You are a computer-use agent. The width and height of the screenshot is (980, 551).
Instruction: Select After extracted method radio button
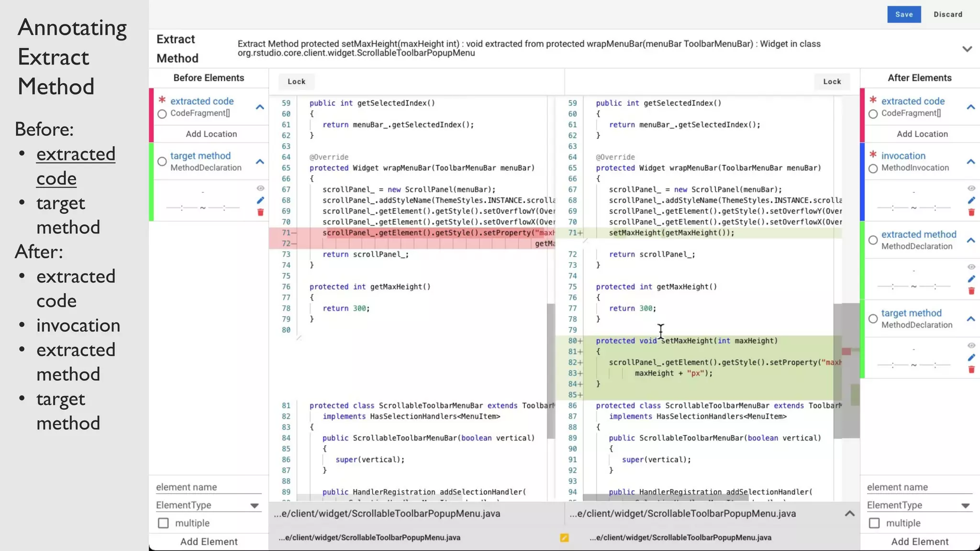click(873, 240)
